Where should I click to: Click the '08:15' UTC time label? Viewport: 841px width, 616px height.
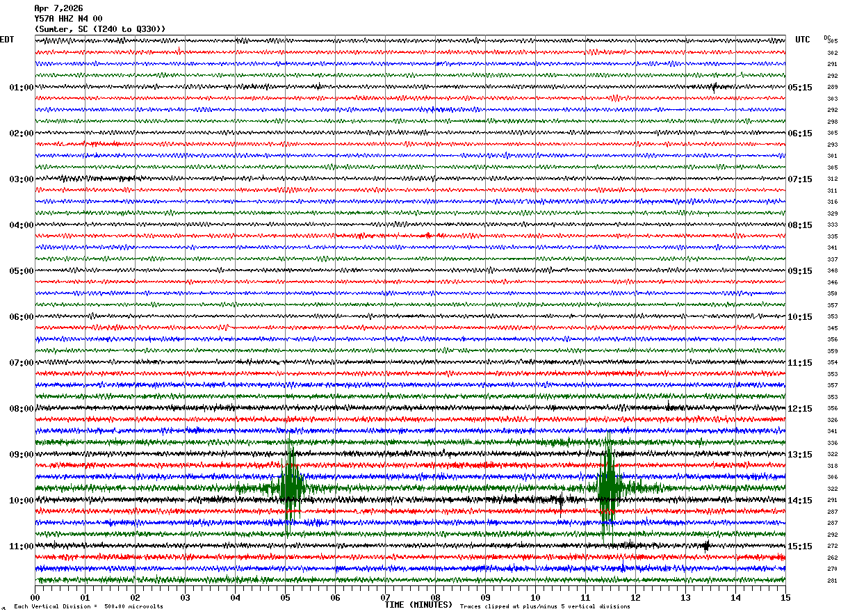(x=800, y=225)
